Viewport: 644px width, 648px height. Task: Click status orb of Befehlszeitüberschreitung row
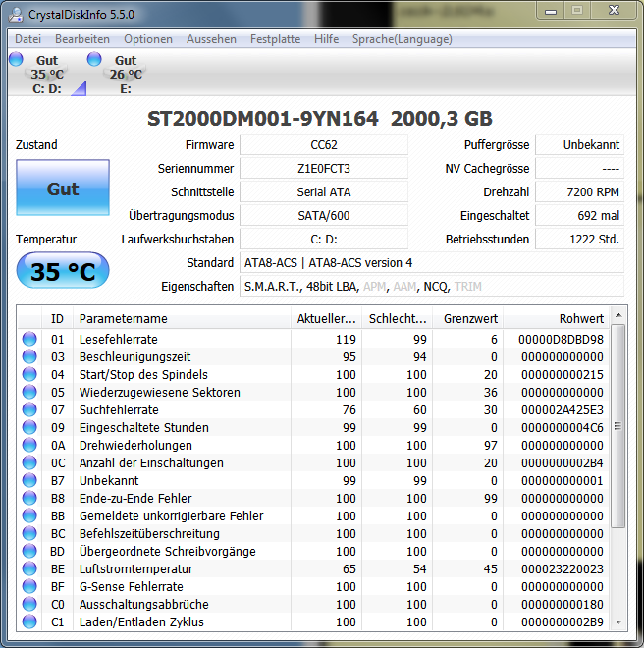29,533
